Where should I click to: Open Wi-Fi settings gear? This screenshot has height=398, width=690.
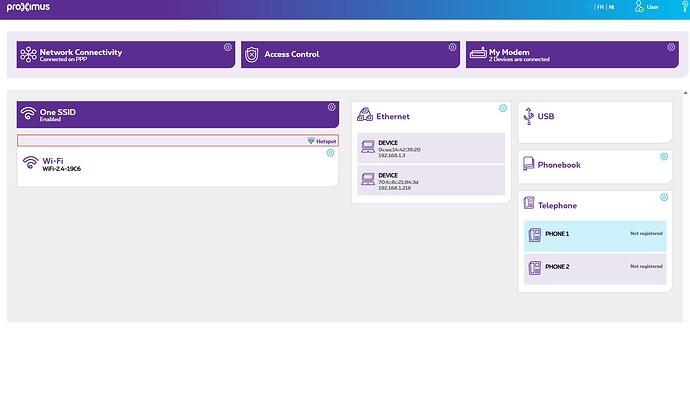pyautogui.click(x=330, y=153)
